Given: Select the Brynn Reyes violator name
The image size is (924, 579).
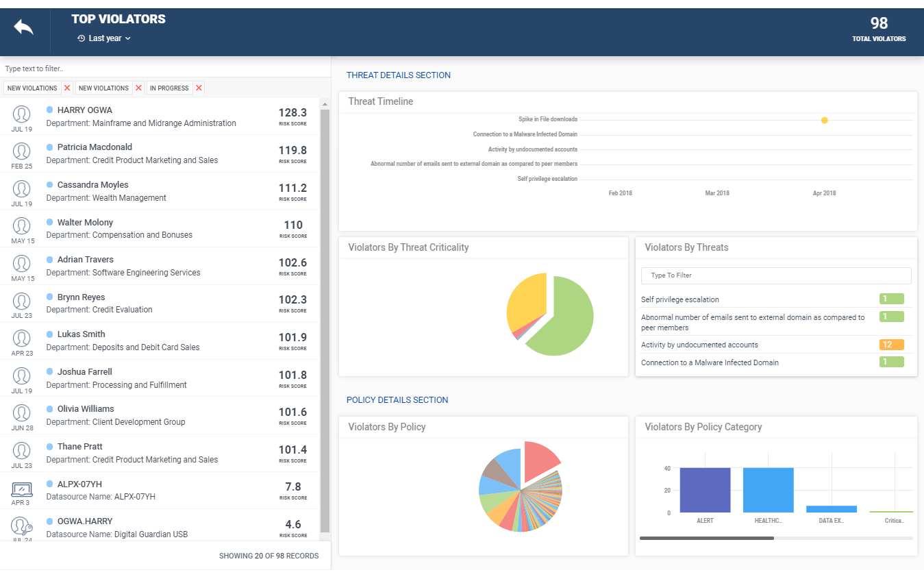Looking at the screenshot, I should click(82, 297).
